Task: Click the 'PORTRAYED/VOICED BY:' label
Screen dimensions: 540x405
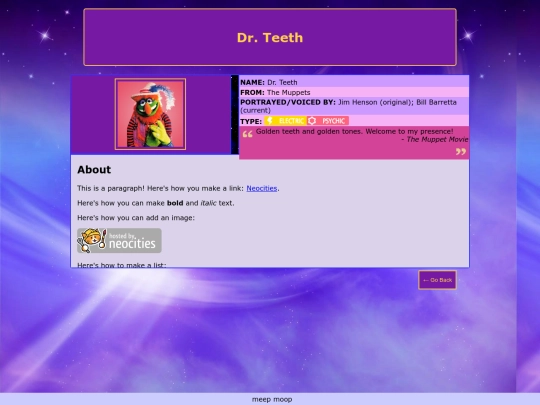Action: tap(288, 102)
